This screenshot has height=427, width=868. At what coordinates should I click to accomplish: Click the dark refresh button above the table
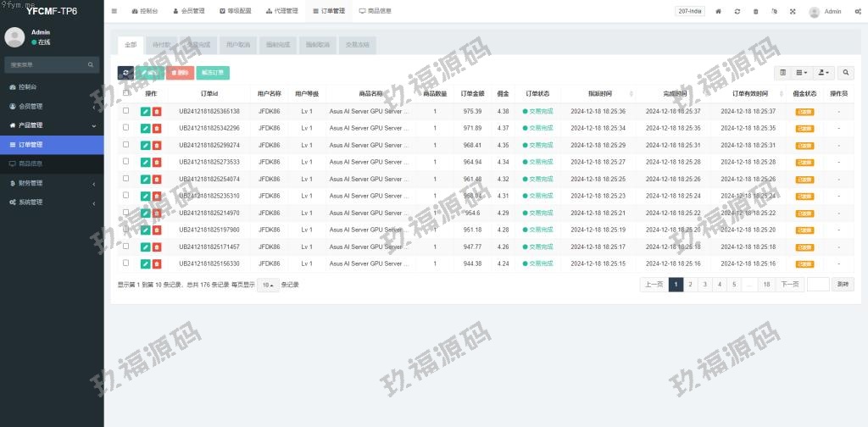point(125,73)
